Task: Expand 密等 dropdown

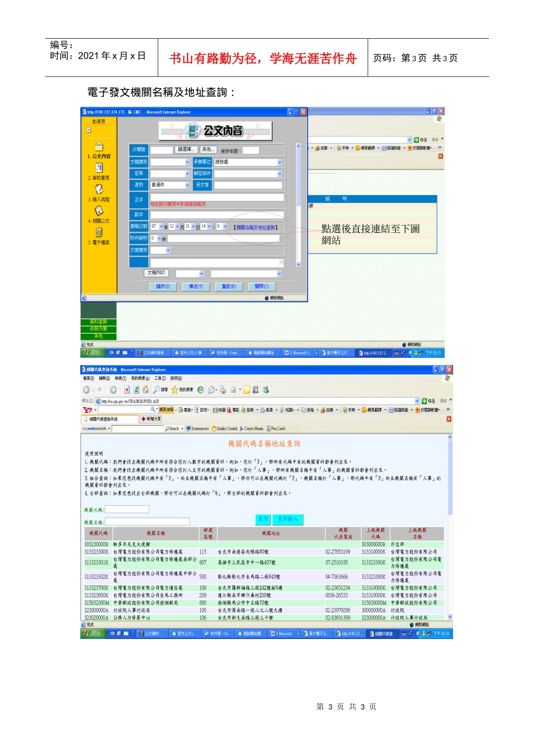Action: tap(187, 174)
